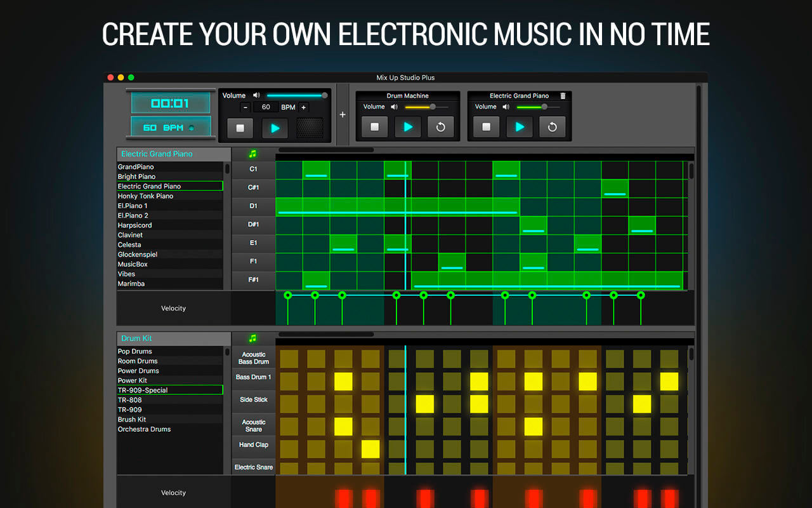
Task: Click the piano roll green note icon
Action: pos(253,154)
